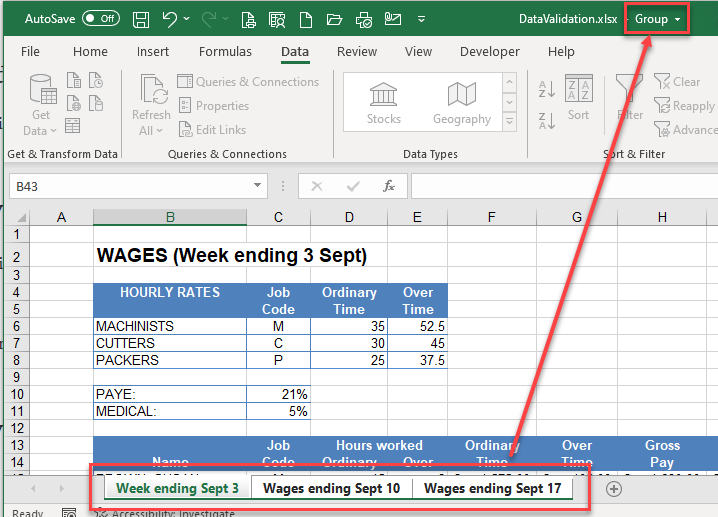This screenshot has width=718, height=517.
Task: Select the Wages ending Sept 17 sheet tab
Action: (492, 489)
